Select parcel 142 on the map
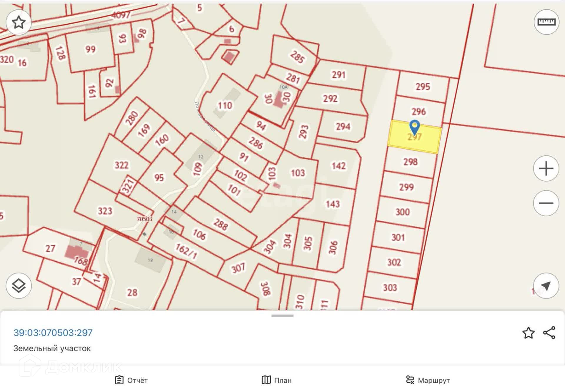Image resolution: width=565 pixels, height=392 pixels. (338, 166)
